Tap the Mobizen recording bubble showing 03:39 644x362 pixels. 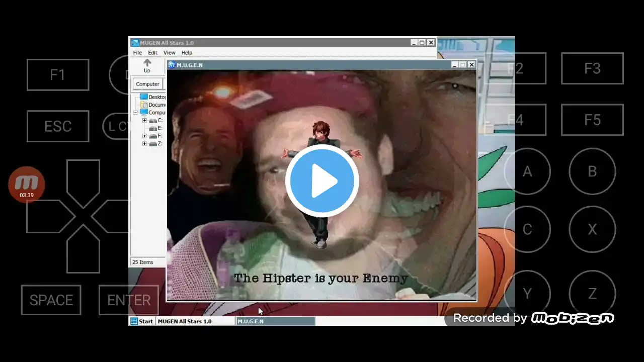point(27,185)
